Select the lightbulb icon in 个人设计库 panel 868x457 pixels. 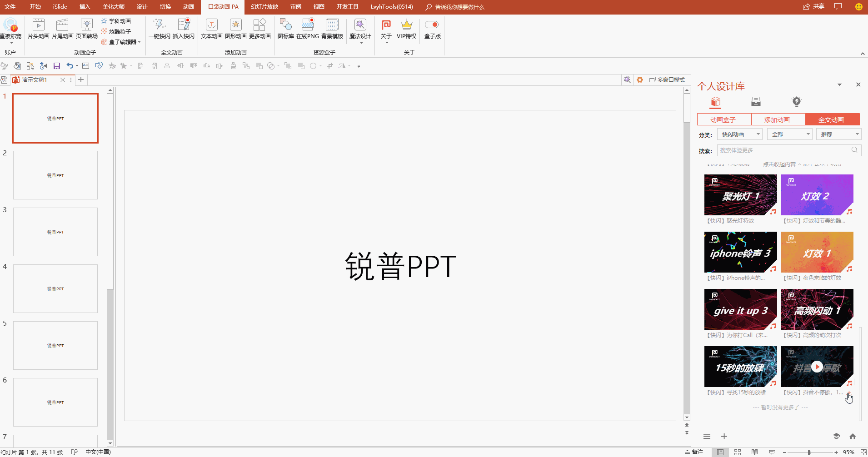(x=796, y=101)
